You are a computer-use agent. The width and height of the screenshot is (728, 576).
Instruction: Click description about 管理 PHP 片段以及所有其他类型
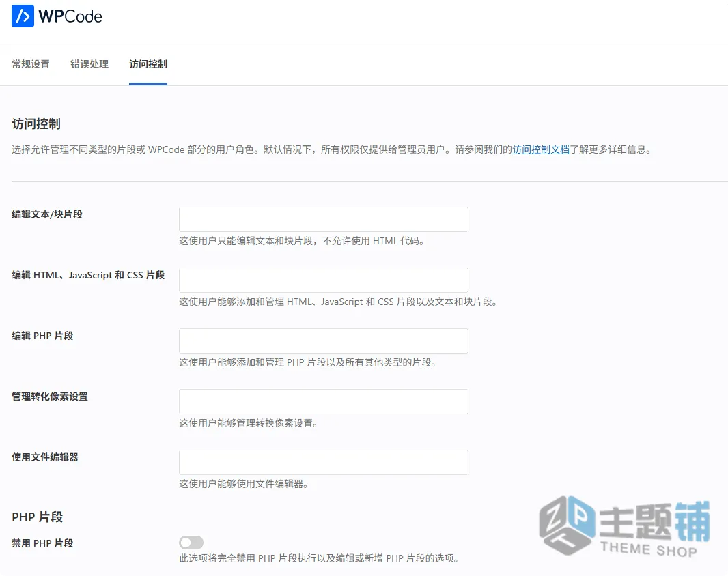[x=308, y=362]
